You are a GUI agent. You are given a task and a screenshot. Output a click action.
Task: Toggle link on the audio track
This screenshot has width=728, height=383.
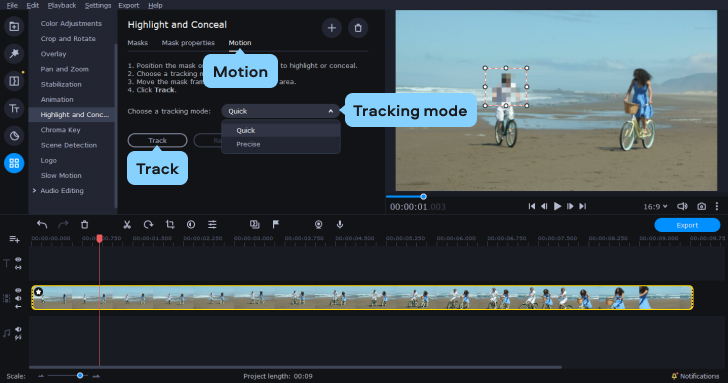(18, 338)
